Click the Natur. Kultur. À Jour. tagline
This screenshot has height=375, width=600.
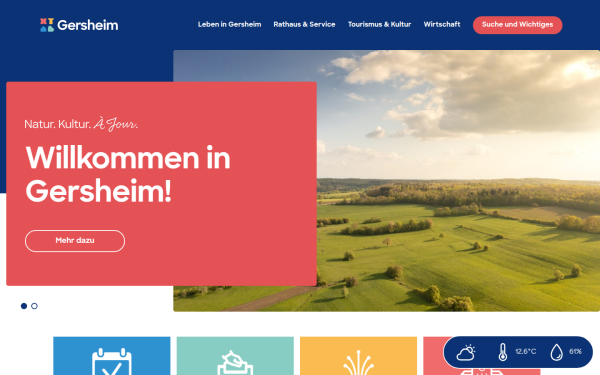click(x=81, y=124)
